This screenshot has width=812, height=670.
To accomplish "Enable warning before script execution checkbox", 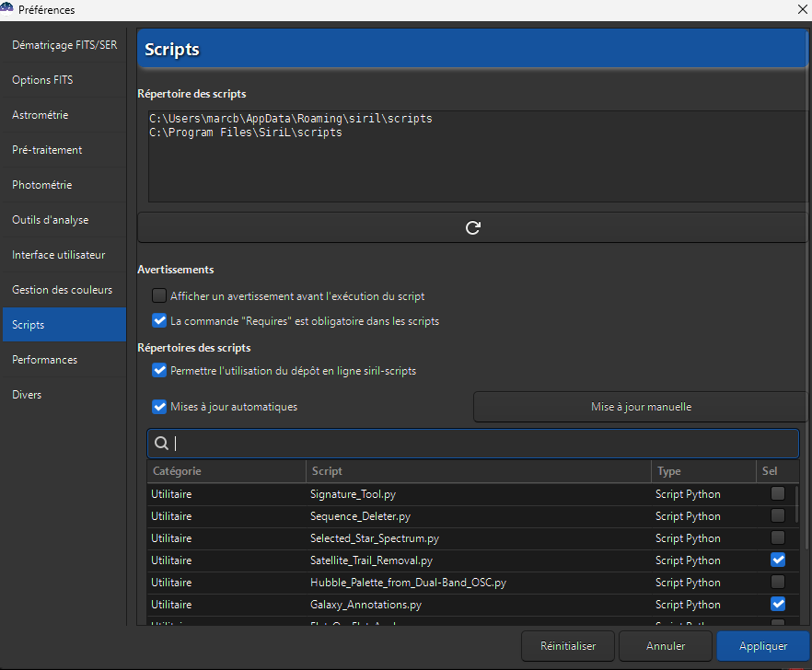I will point(159,296).
